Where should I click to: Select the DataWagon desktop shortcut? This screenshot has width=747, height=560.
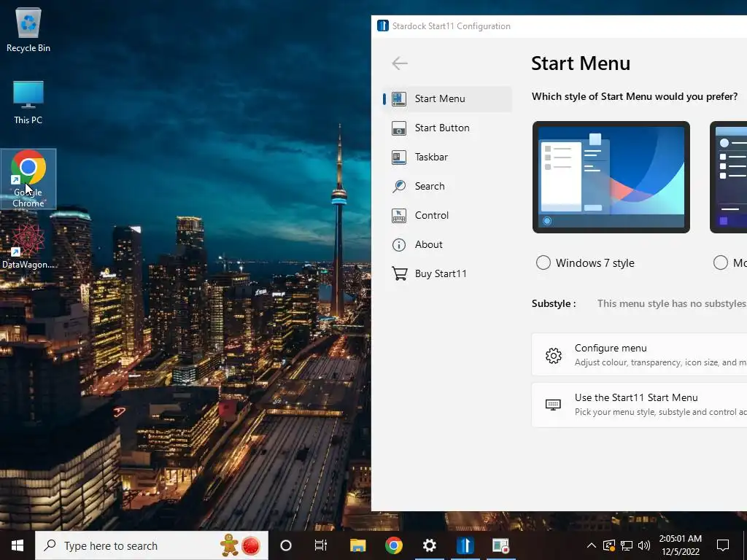pyautogui.click(x=28, y=246)
